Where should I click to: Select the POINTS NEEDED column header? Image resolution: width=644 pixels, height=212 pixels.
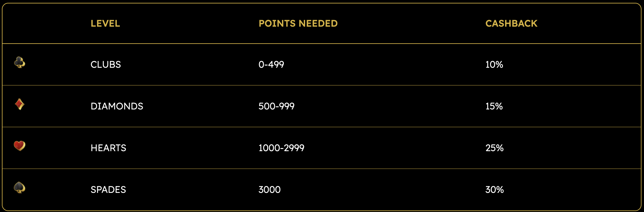click(298, 24)
